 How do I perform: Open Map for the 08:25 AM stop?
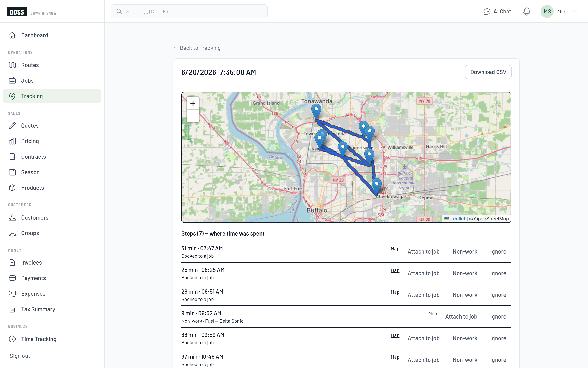395,270
